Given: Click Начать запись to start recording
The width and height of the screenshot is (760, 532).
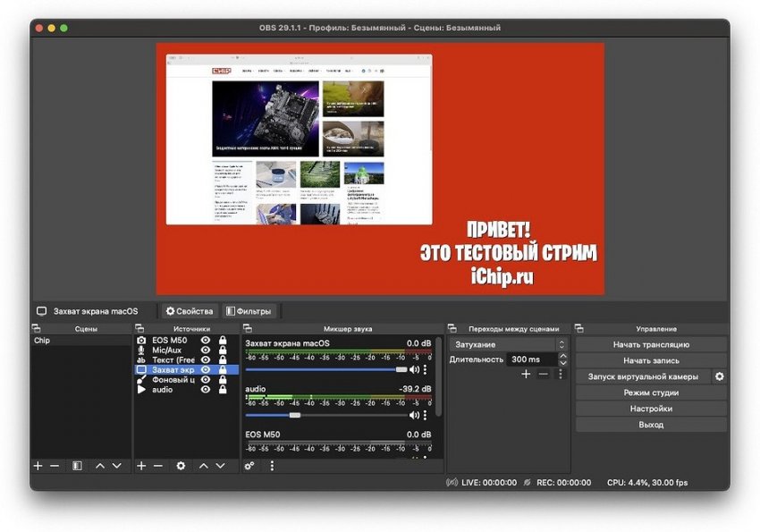Looking at the screenshot, I should (x=651, y=360).
